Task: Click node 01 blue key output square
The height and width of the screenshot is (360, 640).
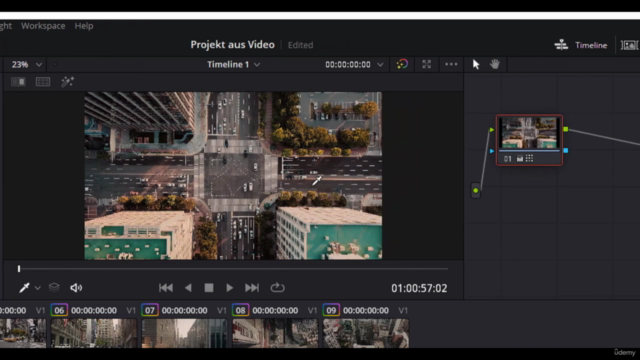Action: [566, 151]
